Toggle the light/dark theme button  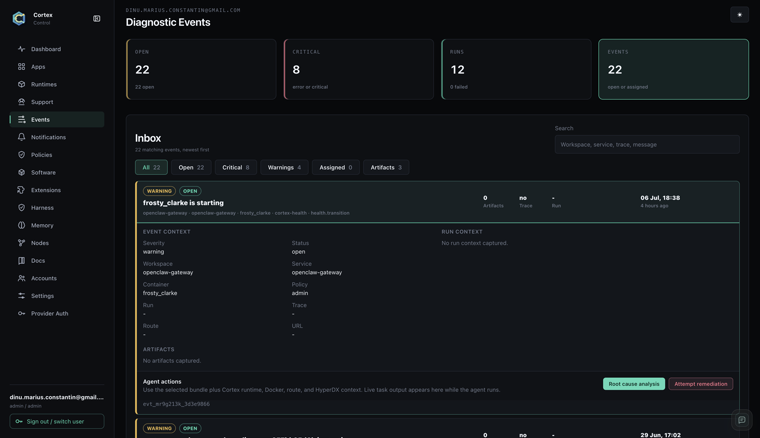click(x=739, y=15)
